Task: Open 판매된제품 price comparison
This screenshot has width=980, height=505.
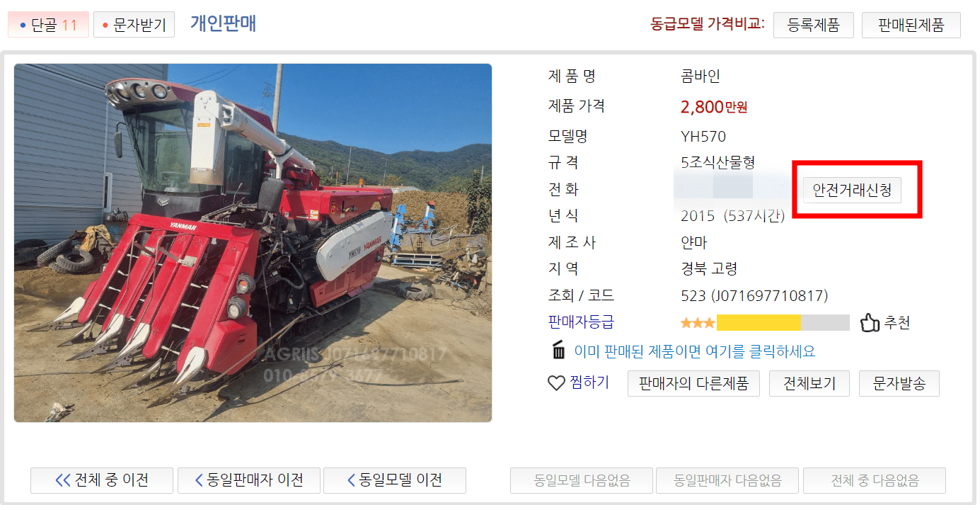Action: (x=911, y=25)
